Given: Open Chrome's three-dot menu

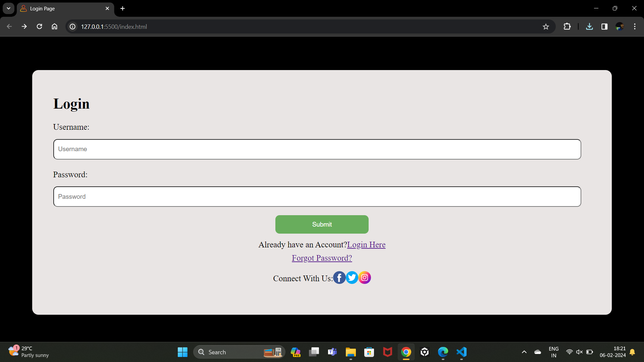Looking at the screenshot, I should 635,26.
